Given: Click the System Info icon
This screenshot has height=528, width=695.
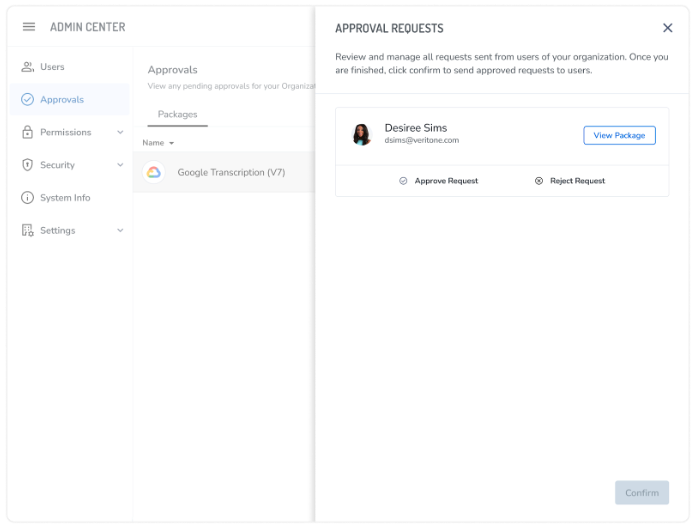Looking at the screenshot, I should pos(27,198).
